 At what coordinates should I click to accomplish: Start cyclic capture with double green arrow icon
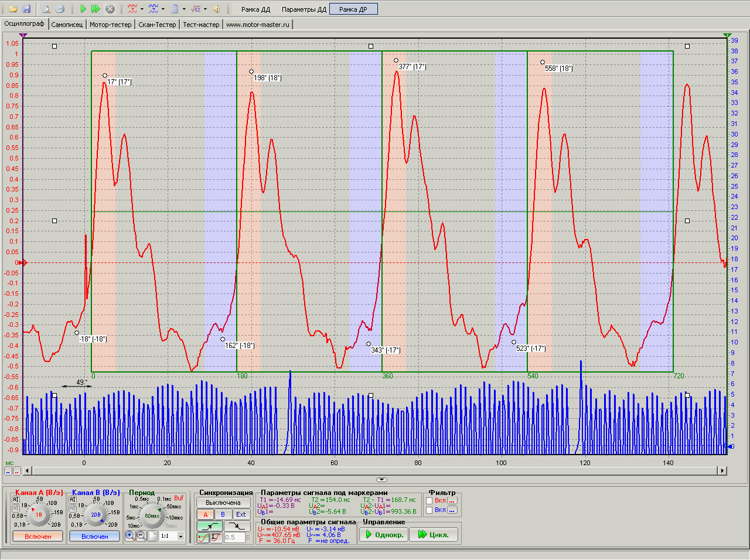coord(96,9)
